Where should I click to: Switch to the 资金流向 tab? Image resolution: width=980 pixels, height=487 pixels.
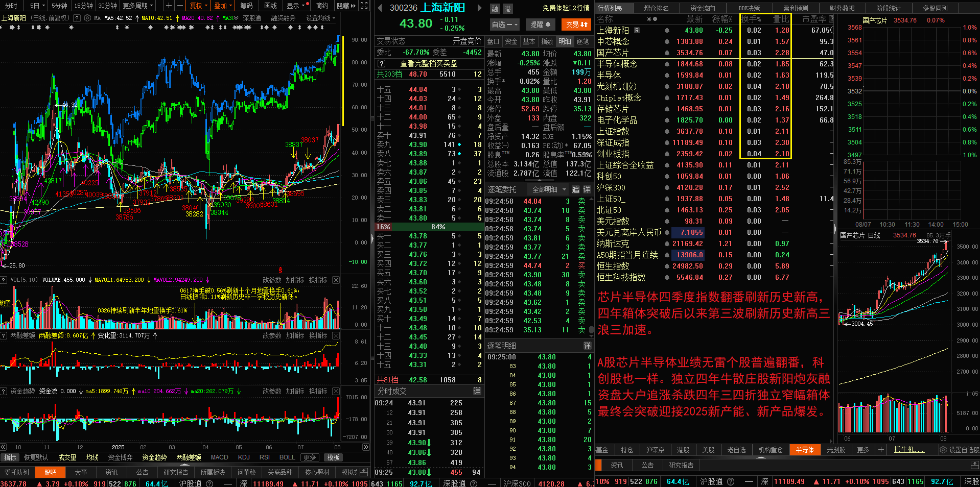tap(703, 8)
